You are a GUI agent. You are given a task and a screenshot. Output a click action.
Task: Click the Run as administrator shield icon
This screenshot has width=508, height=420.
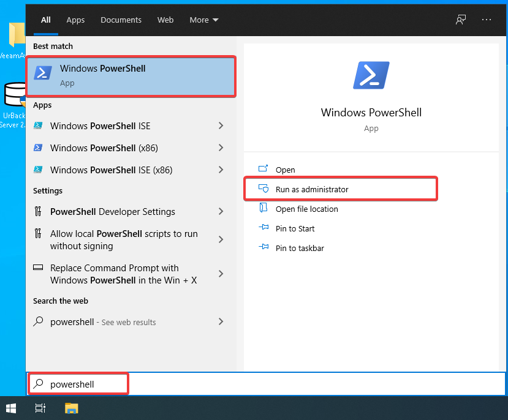tap(263, 189)
